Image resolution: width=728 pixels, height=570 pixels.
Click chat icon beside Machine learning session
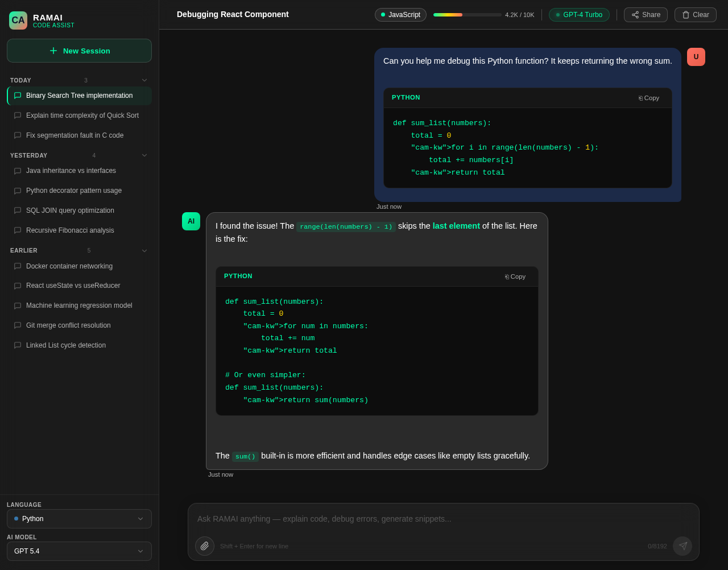pos(18,306)
